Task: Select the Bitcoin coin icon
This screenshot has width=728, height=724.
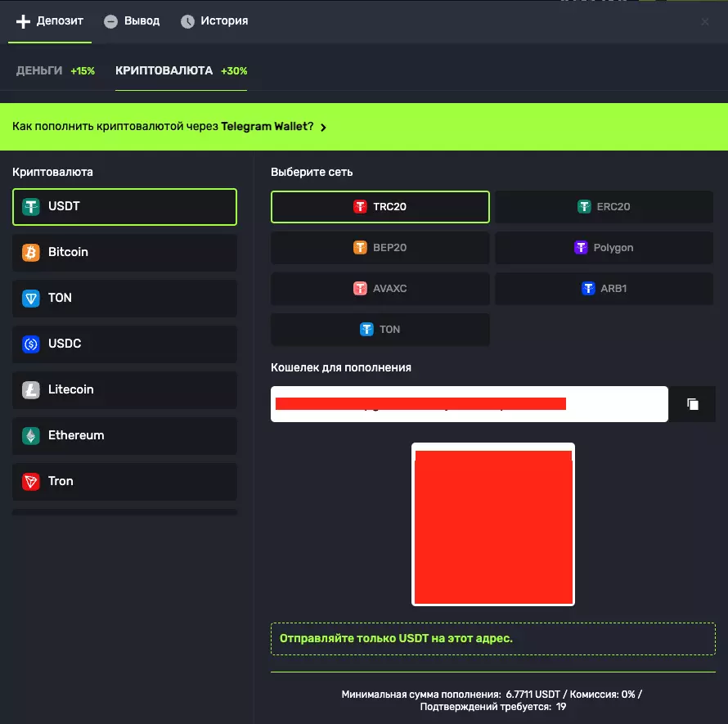Action: coord(30,253)
